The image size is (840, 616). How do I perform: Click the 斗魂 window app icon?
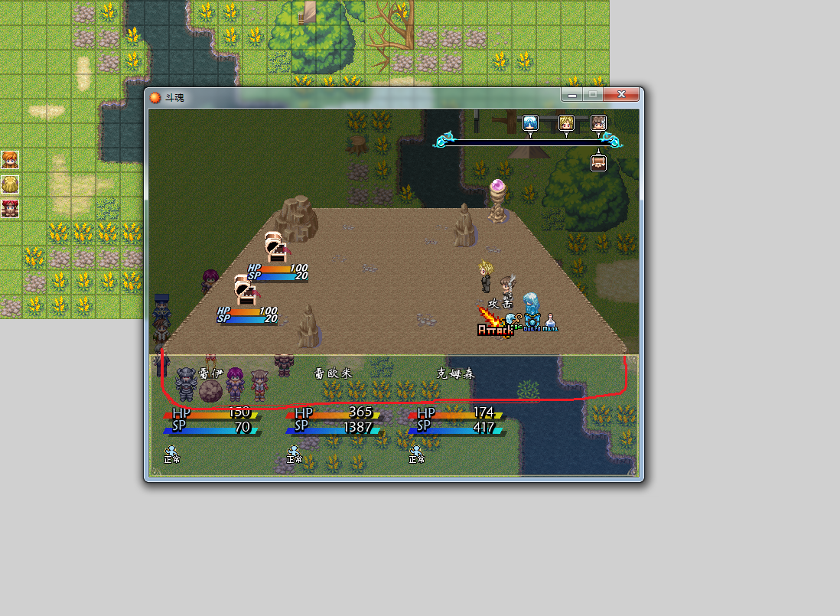click(155, 97)
